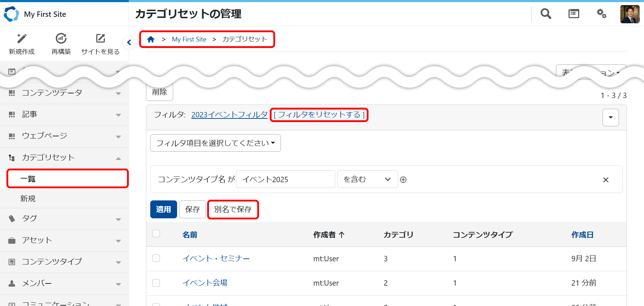Check the イベント・セミナー row checkbox

click(156, 258)
